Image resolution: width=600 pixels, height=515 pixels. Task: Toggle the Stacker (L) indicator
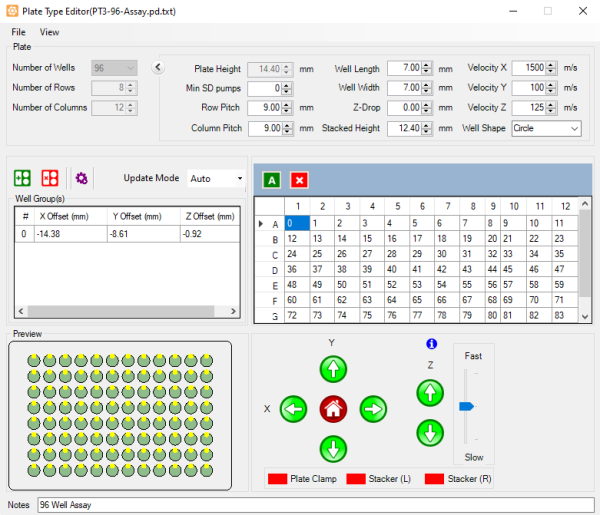click(x=355, y=479)
